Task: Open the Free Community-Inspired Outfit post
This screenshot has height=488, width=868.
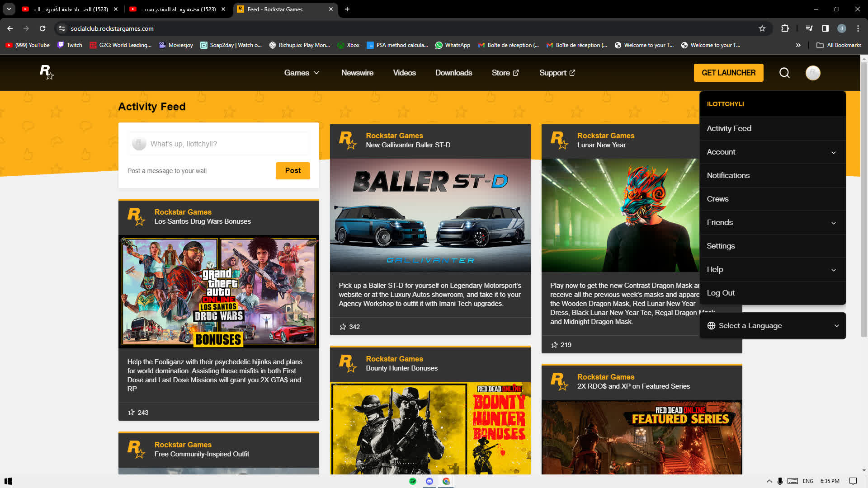Action: (x=202, y=454)
